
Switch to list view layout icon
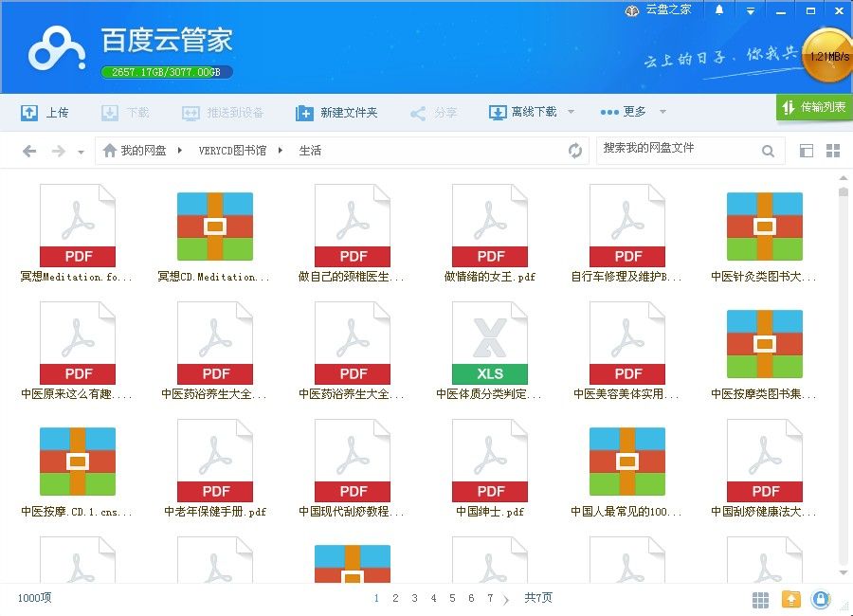click(807, 151)
